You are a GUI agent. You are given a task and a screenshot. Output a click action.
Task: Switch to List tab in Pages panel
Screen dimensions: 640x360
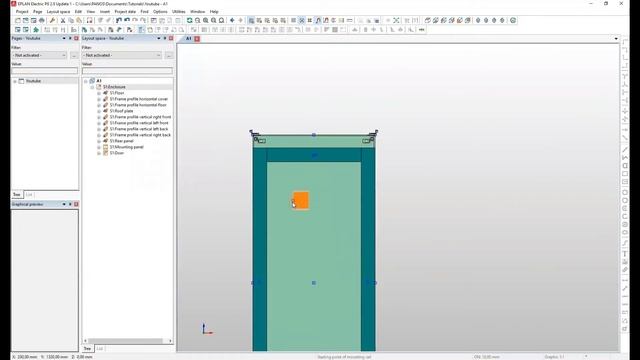[x=29, y=195]
